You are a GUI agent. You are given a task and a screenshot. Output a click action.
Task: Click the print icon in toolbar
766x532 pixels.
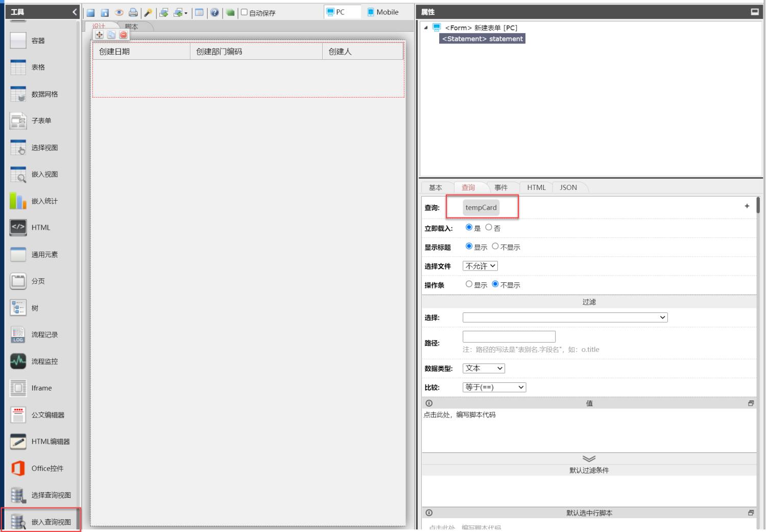[133, 13]
